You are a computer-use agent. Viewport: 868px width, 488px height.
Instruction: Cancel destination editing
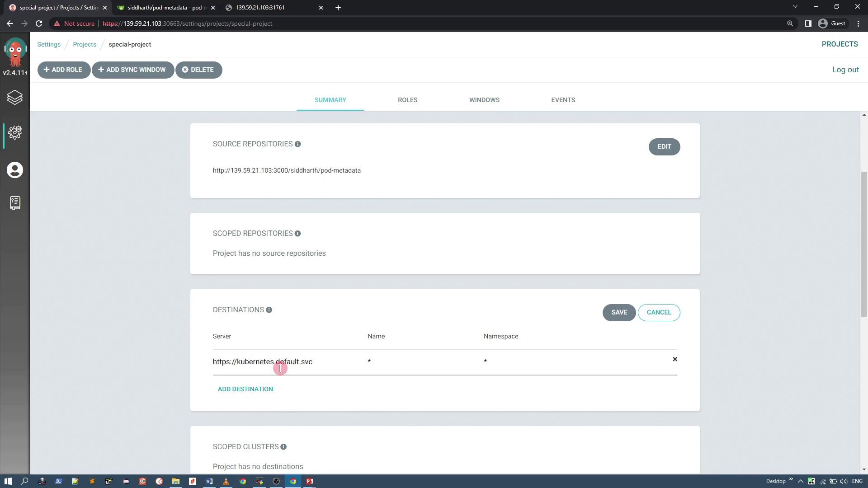coord(659,313)
